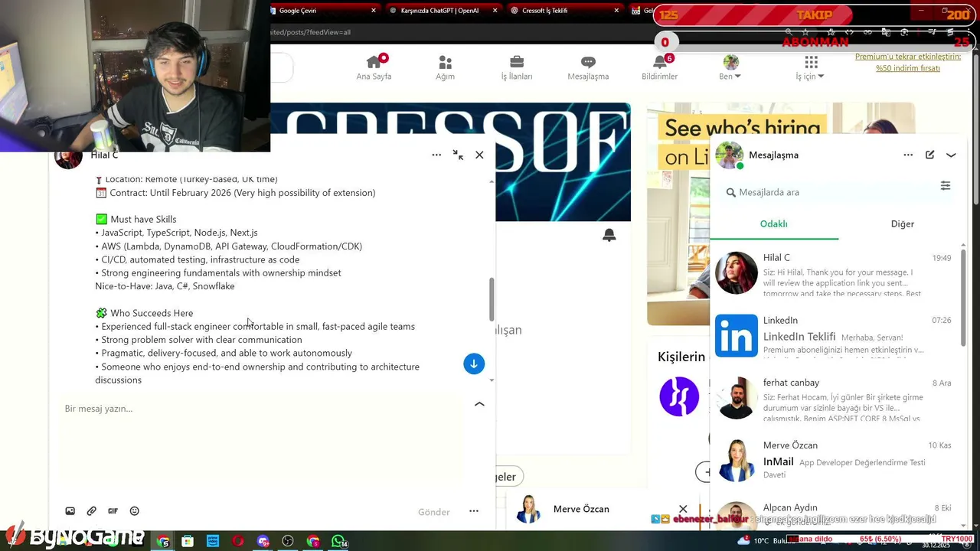Click Hilal C name in chat header

click(104, 155)
